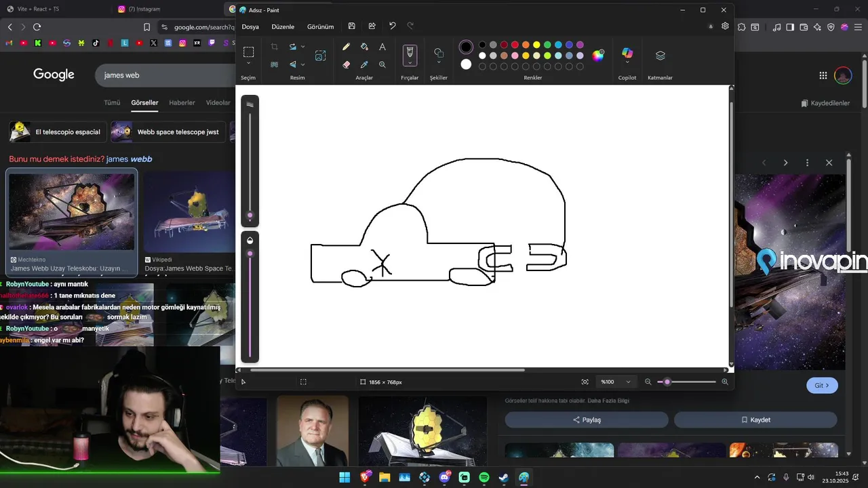Expand the Seçim selection options arrow
This screenshot has width=868, height=488.
(x=248, y=64)
